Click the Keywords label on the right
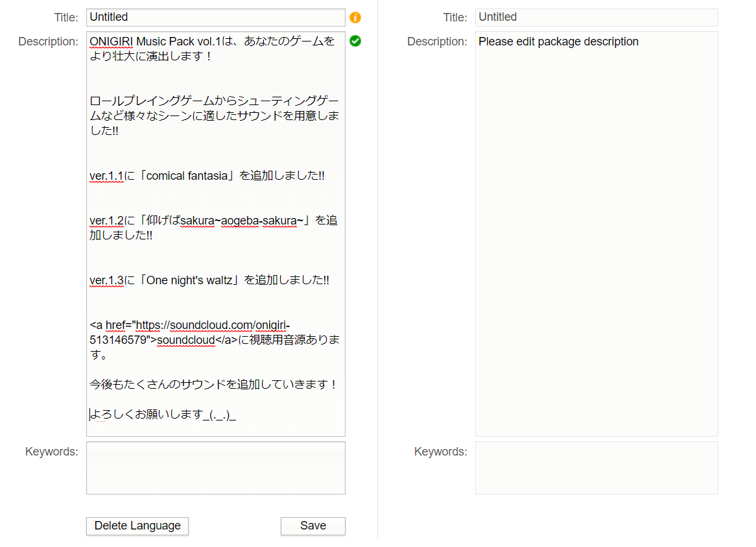 440,451
